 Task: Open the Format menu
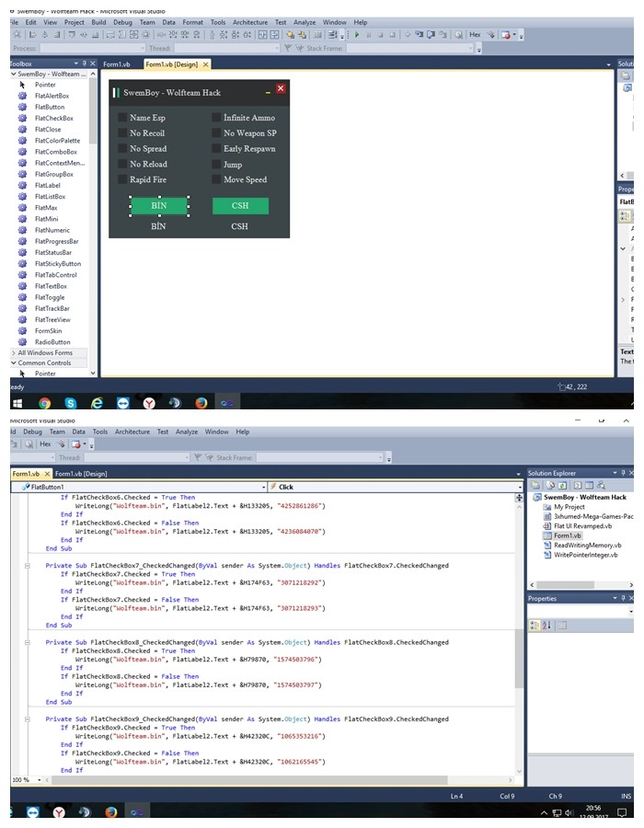point(192,22)
